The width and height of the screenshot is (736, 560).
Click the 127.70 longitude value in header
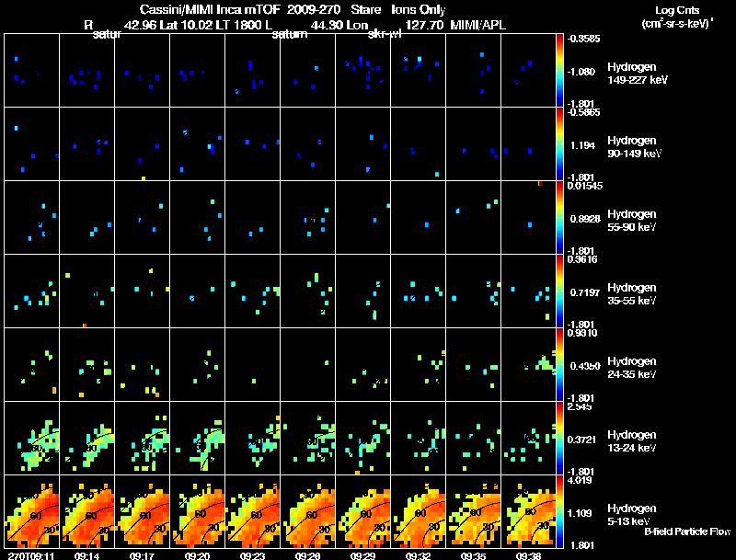pyautogui.click(x=424, y=25)
